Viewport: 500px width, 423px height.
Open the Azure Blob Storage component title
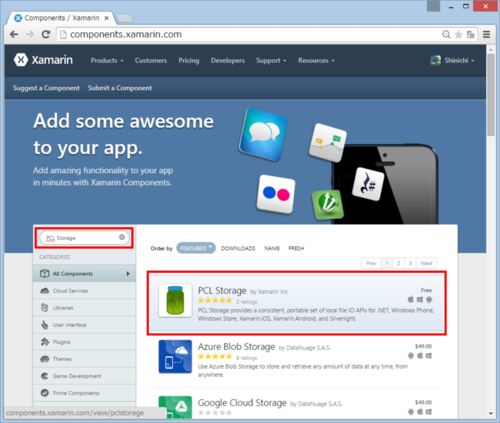(x=236, y=347)
